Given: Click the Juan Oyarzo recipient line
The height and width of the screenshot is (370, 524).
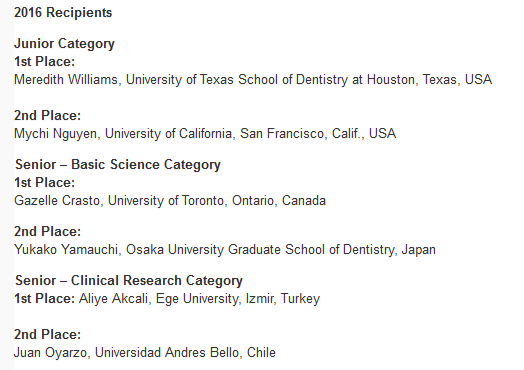Looking at the screenshot, I should click(x=145, y=353).
